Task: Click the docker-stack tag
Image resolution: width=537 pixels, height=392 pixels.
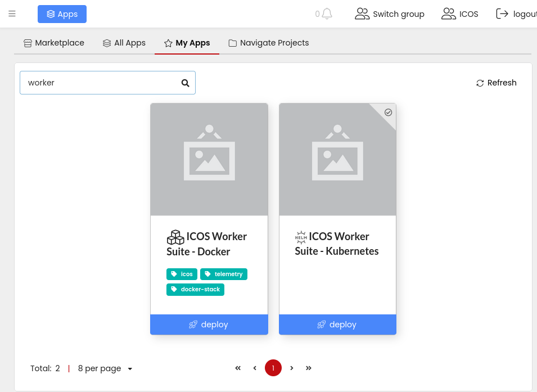Action: pos(195,290)
